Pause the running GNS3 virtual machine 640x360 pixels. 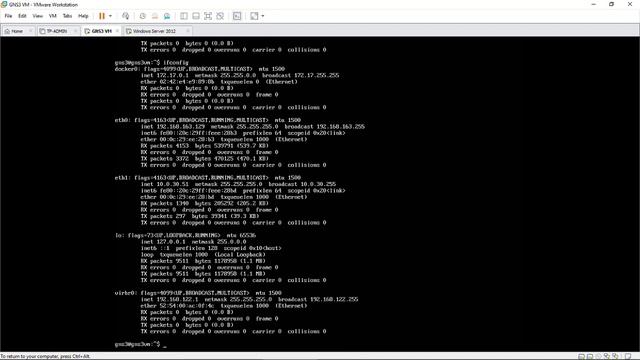point(102,16)
